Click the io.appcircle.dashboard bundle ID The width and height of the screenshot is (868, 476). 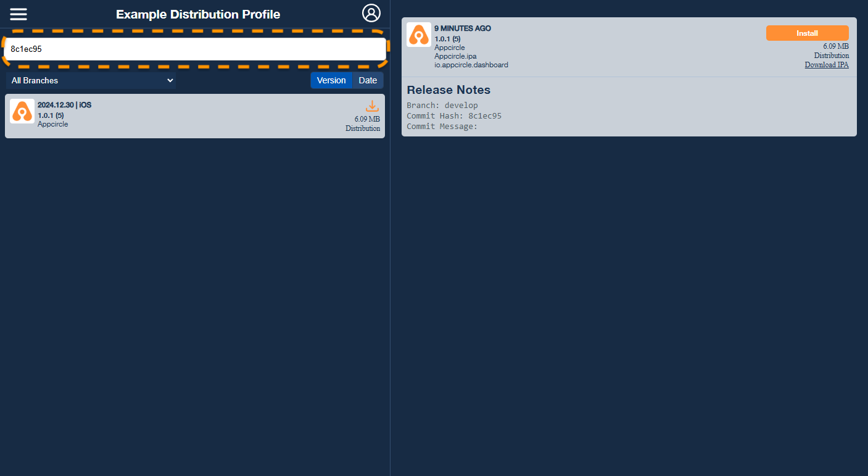tap(471, 65)
